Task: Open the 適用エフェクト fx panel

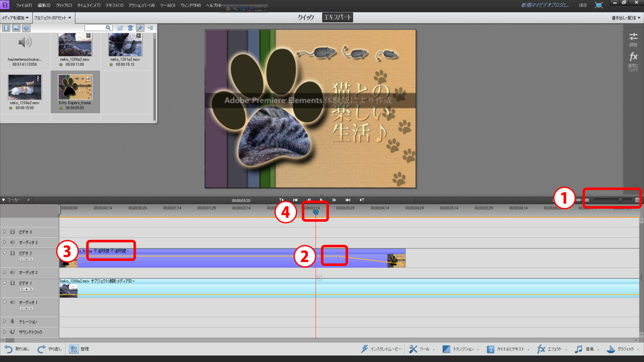Action: point(633,57)
